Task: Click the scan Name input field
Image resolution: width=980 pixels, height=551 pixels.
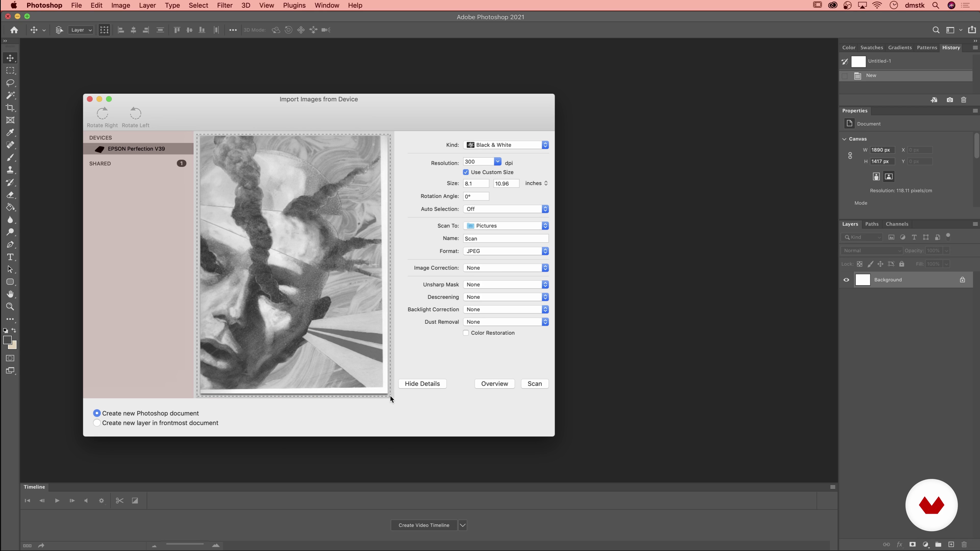Action: (506, 239)
